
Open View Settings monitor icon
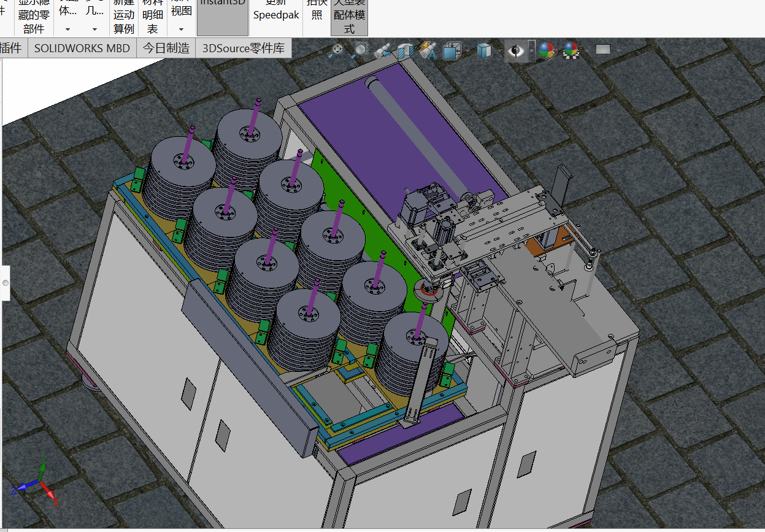603,50
